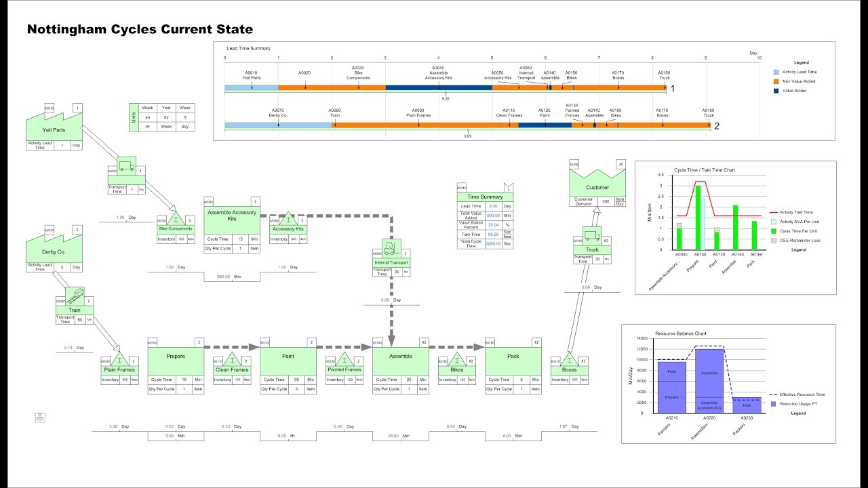Image resolution: width=868 pixels, height=488 pixels.
Task: Click the Painters bar in Resource Balance Chart
Action: click(x=672, y=387)
